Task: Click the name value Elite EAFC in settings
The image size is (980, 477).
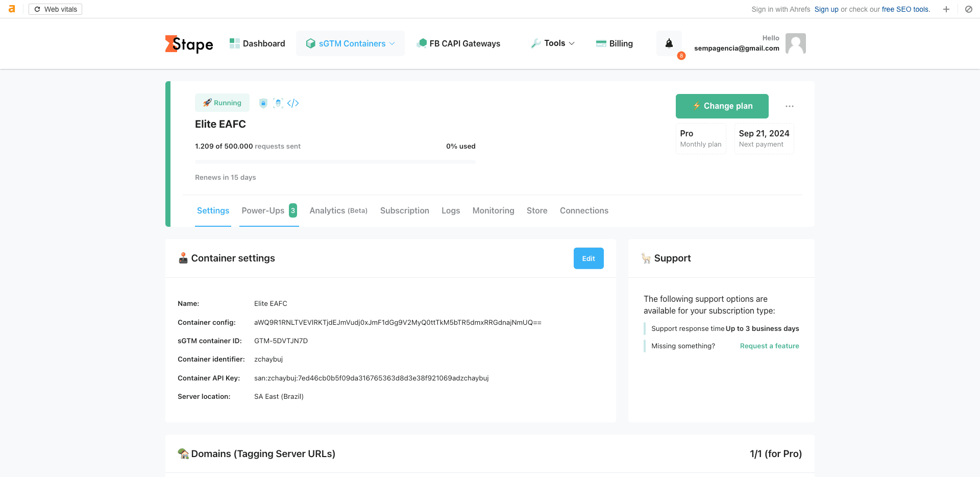Action: tap(271, 303)
